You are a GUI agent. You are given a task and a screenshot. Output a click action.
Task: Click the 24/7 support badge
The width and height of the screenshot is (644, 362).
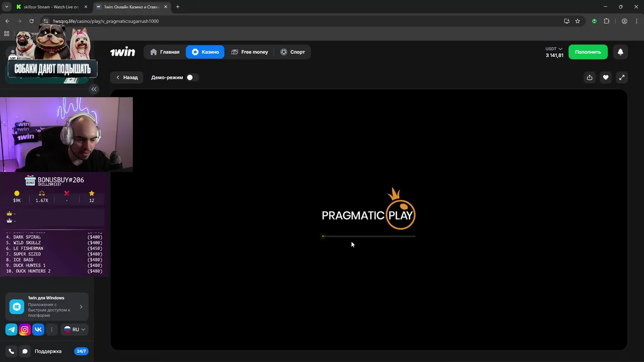[81, 351]
